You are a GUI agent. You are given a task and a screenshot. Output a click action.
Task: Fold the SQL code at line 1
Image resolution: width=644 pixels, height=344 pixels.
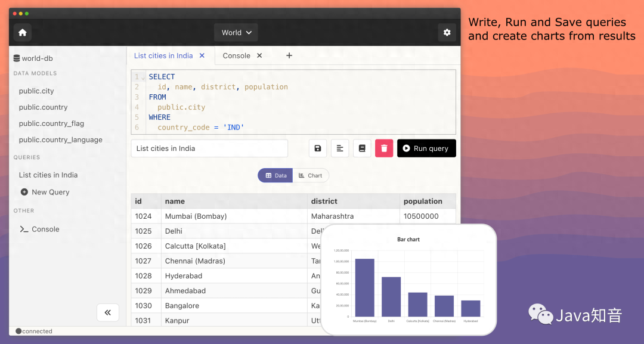coord(143,78)
